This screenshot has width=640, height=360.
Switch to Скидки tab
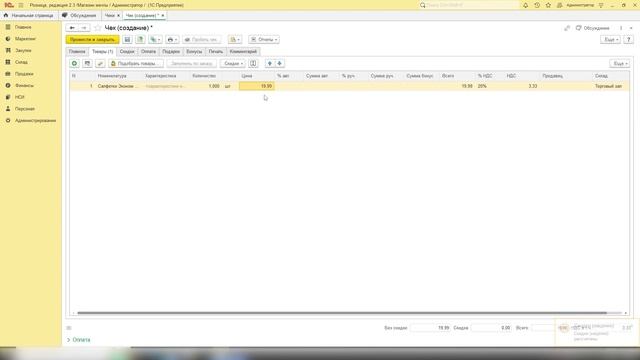127,51
